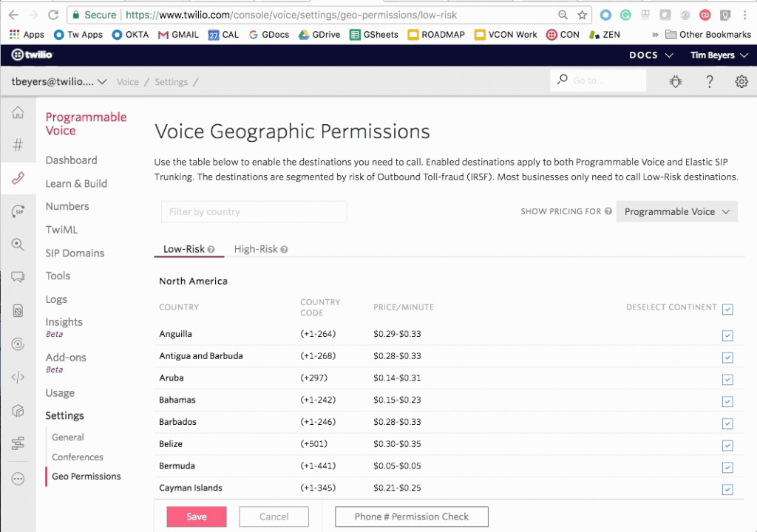Go to Settings in the breadcrumb
This screenshot has height=532, width=757.
pyautogui.click(x=171, y=82)
